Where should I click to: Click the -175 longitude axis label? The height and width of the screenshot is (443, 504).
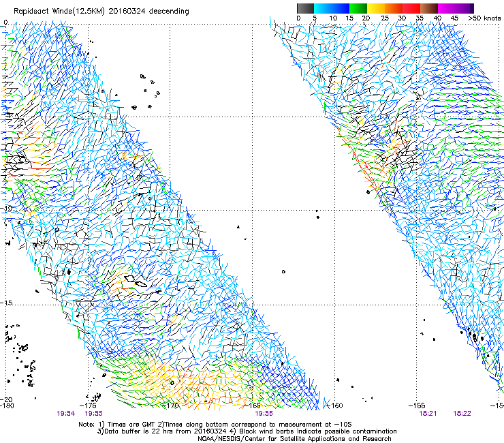88,406
